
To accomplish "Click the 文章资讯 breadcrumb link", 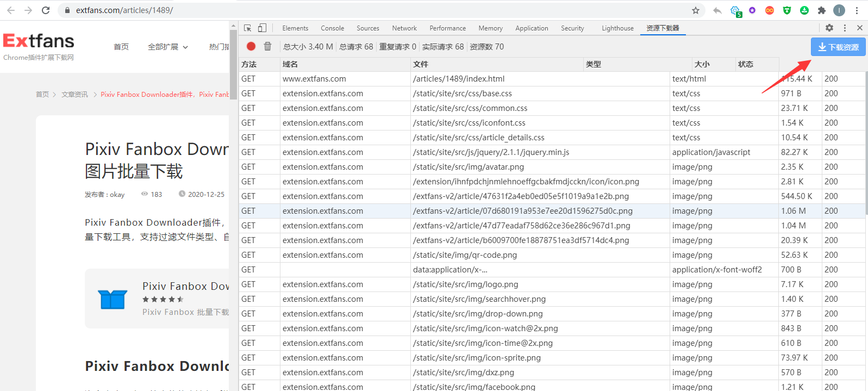I will tap(74, 94).
